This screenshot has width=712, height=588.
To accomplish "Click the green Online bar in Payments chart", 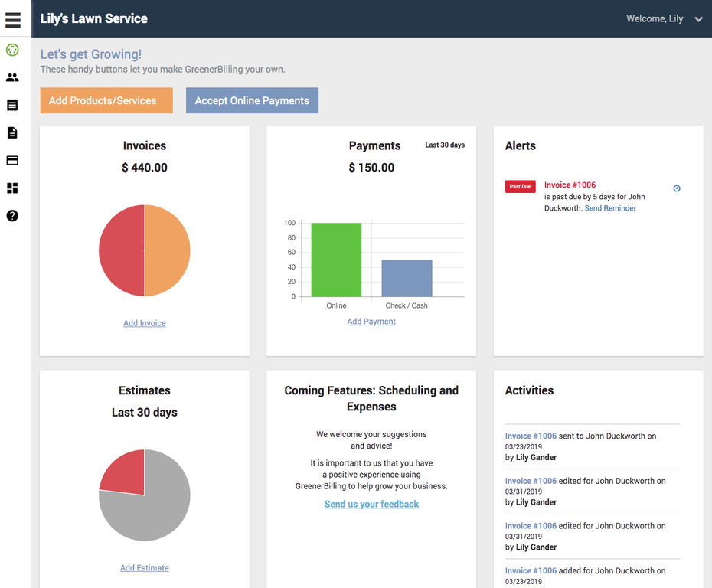I will (x=336, y=260).
